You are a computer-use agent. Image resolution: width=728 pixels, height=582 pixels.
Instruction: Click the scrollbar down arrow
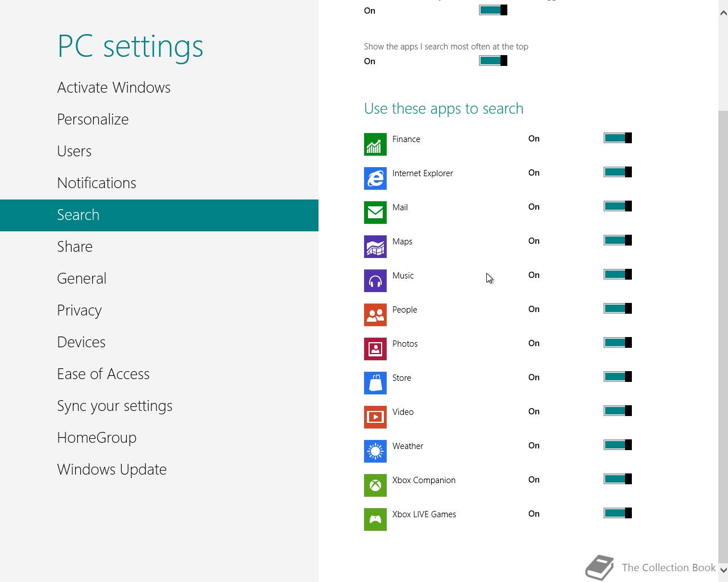pyautogui.click(x=723, y=569)
